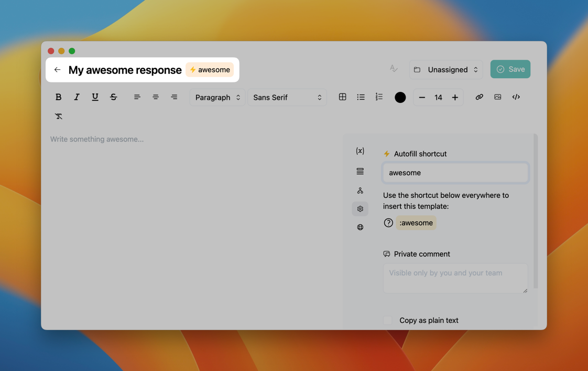Insert a hyperlink
The width and height of the screenshot is (588, 371).
(479, 97)
